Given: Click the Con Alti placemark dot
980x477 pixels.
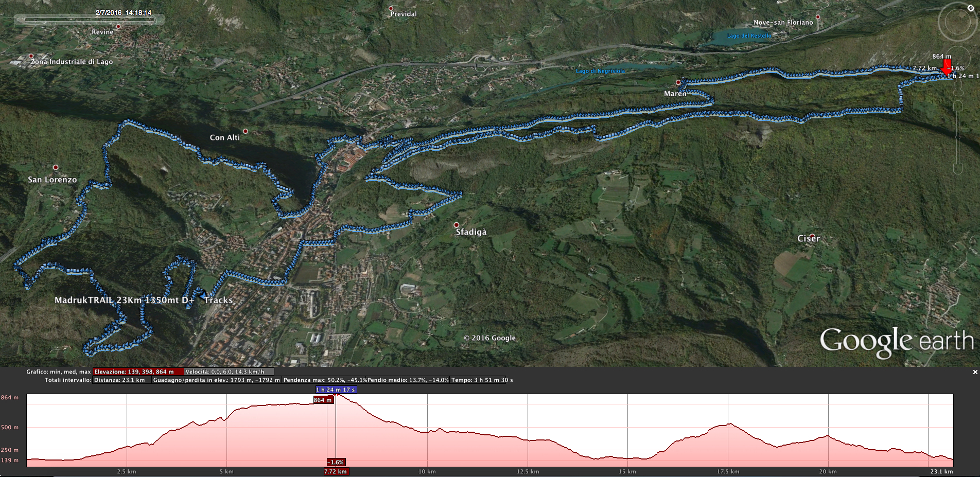Looking at the screenshot, I should tap(246, 131).
